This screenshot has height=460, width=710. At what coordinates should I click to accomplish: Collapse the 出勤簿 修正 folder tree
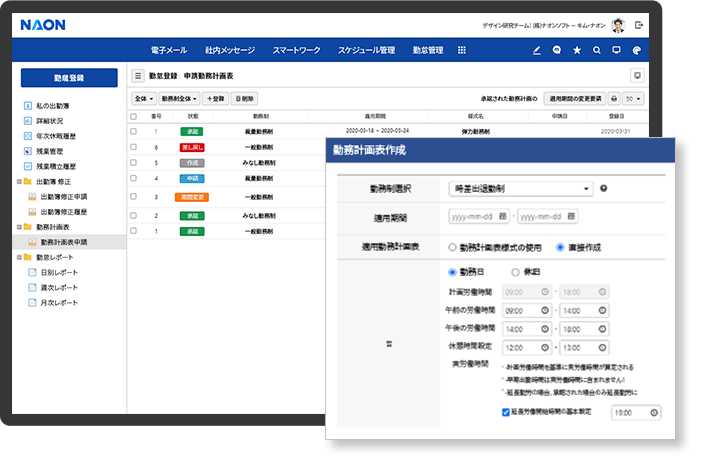coord(21,182)
